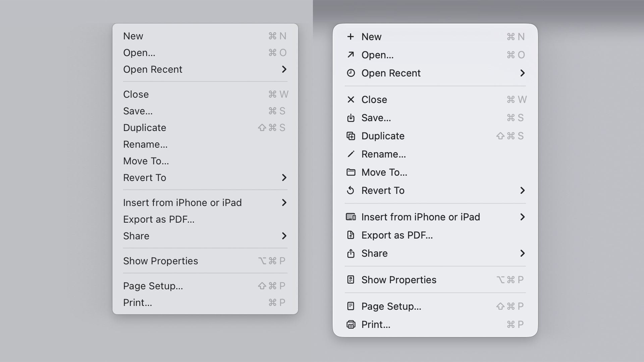644x362 pixels.
Task: Click Insert from iPhone or iPad in the left menu
Action: tap(182, 202)
